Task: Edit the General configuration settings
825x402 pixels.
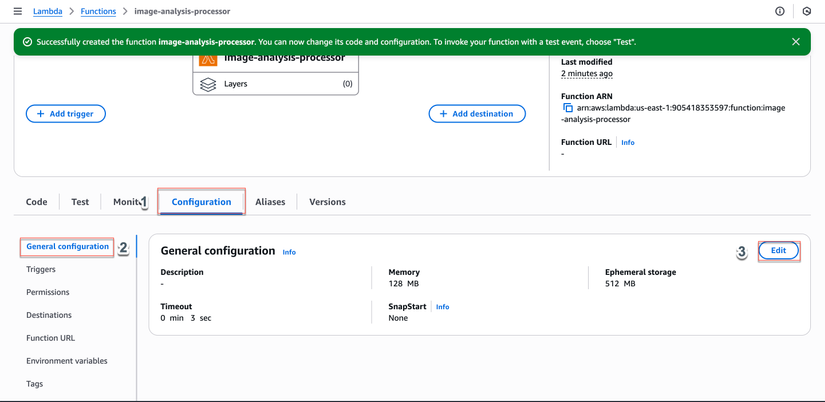Action: click(778, 250)
